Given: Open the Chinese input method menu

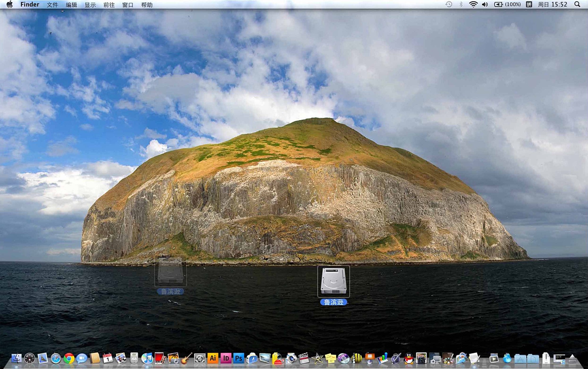Looking at the screenshot, I should (x=529, y=4).
